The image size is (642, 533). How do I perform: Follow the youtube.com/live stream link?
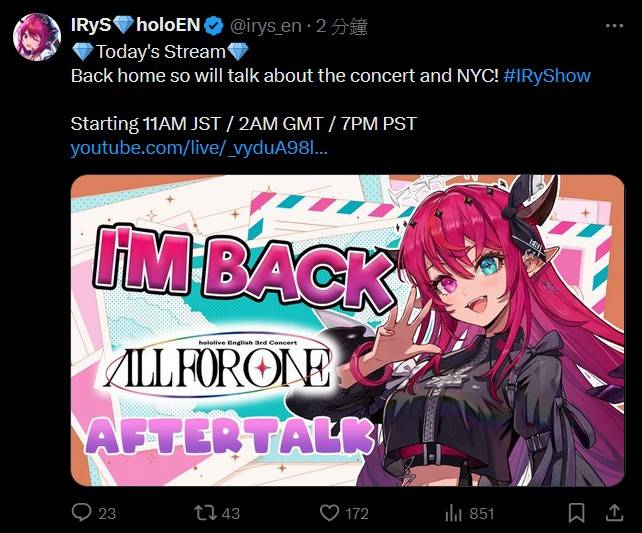[199, 148]
